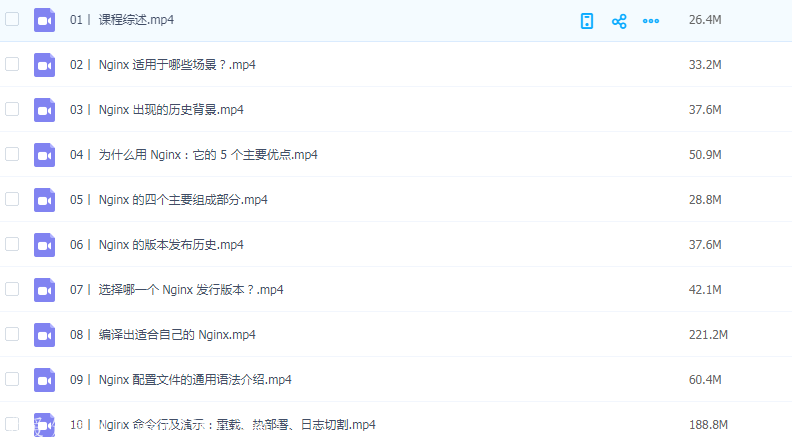The height and width of the screenshot is (443, 792).
Task: Click the video icon for 05 Nginx 的四个主要组成部分
Action: point(44,200)
